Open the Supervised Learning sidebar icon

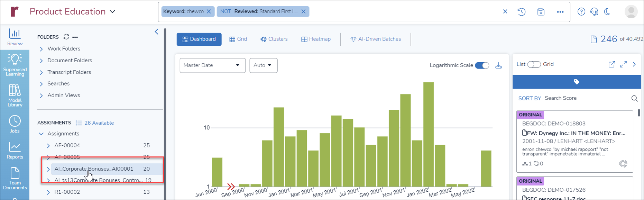(15, 65)
